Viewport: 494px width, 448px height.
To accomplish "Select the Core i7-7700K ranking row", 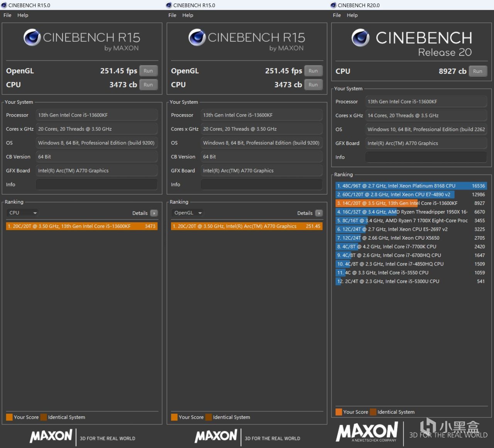I will [x=411, y=247].
